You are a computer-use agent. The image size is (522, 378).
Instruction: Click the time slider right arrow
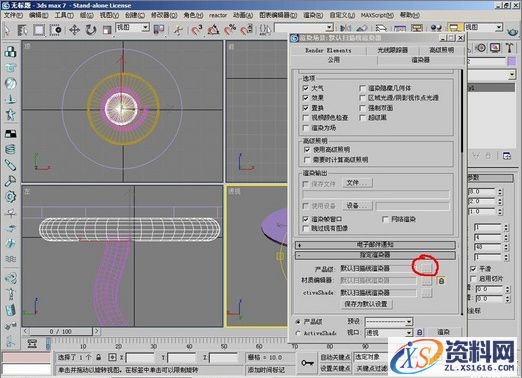tap(96, 331)
